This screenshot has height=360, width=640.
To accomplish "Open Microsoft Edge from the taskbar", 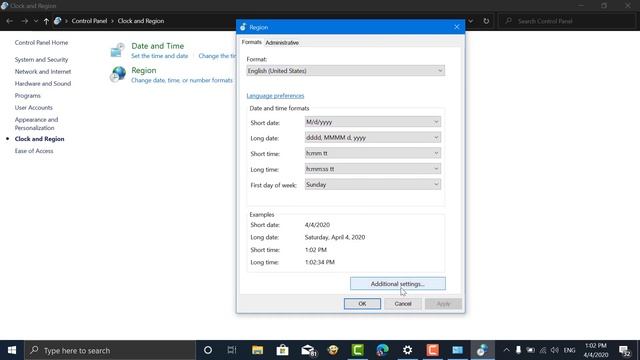I will tap(383, 350).
